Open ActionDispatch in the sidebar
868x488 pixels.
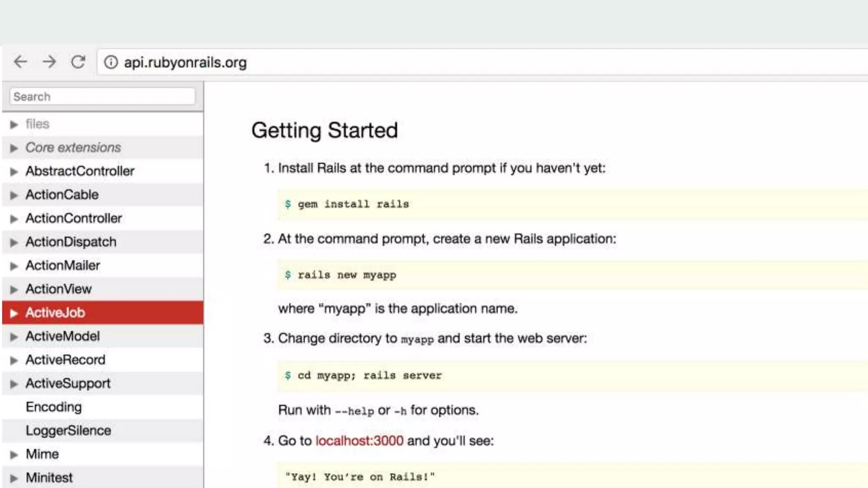point(71,242)
